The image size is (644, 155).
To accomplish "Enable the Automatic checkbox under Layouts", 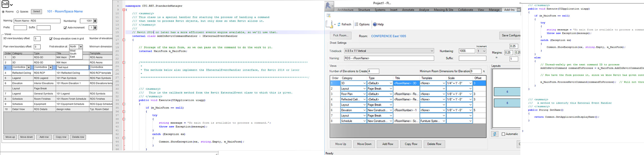I will tap(503, 134).
